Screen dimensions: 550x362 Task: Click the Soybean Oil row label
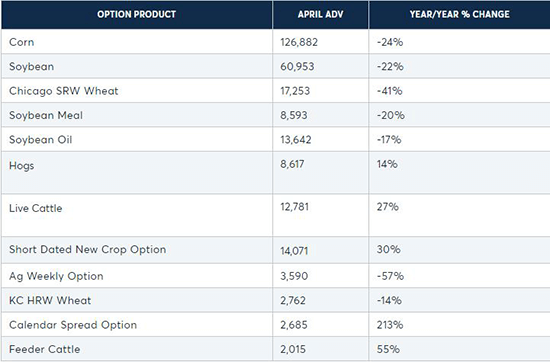(41, 140)
